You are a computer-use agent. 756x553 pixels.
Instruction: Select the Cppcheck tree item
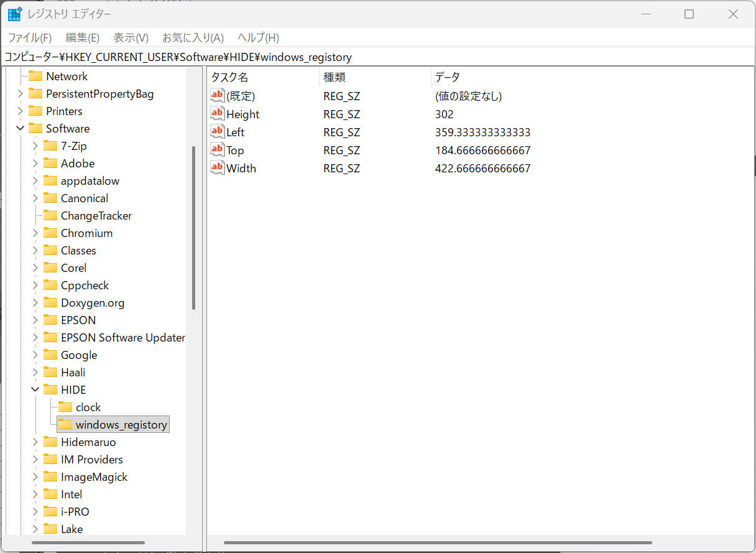(85, 286)
